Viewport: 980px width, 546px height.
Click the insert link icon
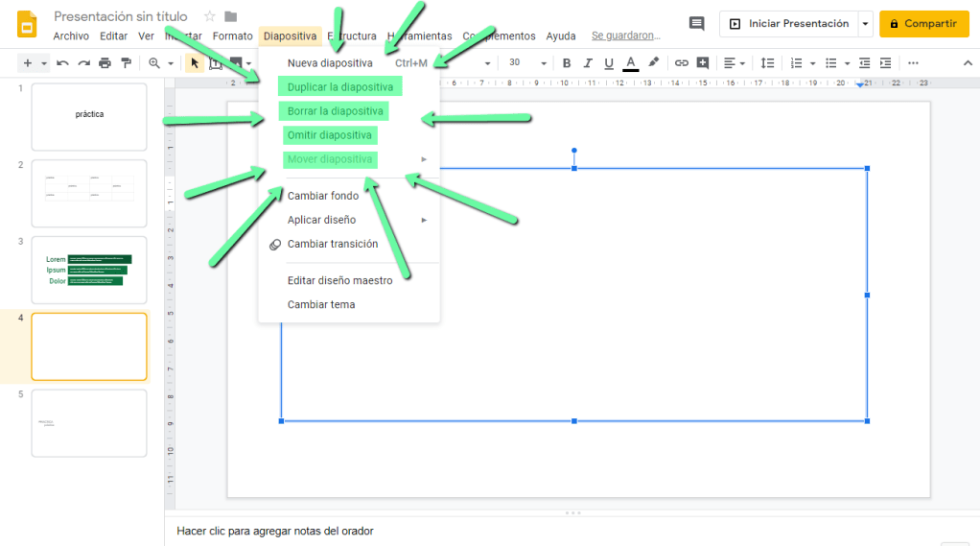pos(682,63)
